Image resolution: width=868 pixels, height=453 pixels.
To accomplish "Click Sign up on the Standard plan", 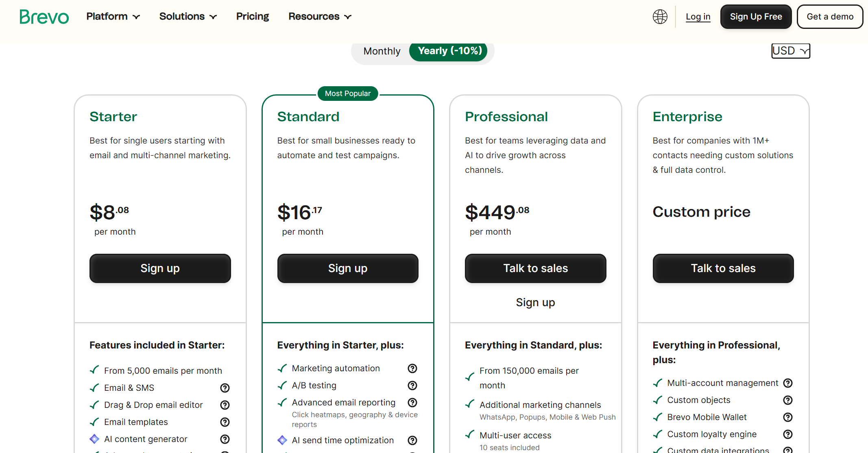I will click(x=347, y=268).
